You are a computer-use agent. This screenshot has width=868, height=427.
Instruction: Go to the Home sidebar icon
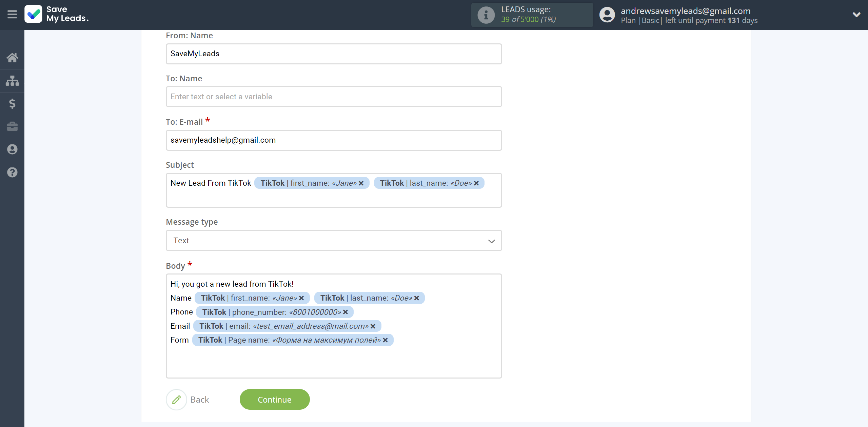pyautogui.click(x=12, y=58)
